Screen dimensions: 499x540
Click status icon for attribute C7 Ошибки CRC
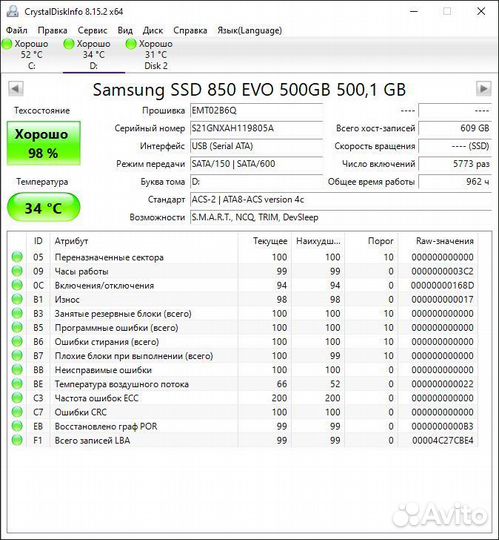pyautogui.click(x=17, y=412)
